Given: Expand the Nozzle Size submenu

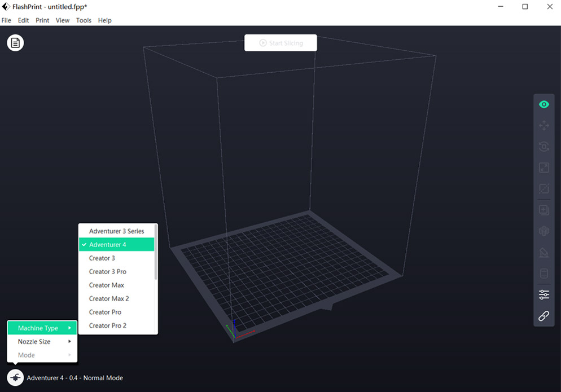Looking at the screenshot, I should (x=42, y=342).
